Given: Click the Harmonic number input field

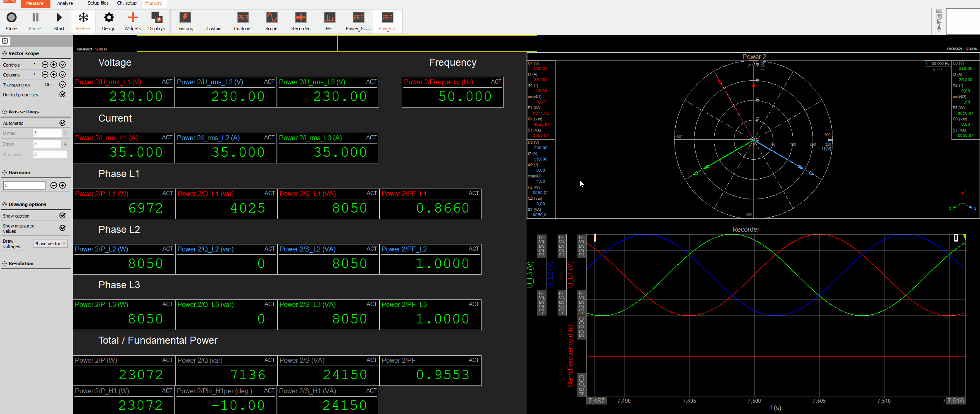Looking at the screenshot, I should (x=24, y=185).
